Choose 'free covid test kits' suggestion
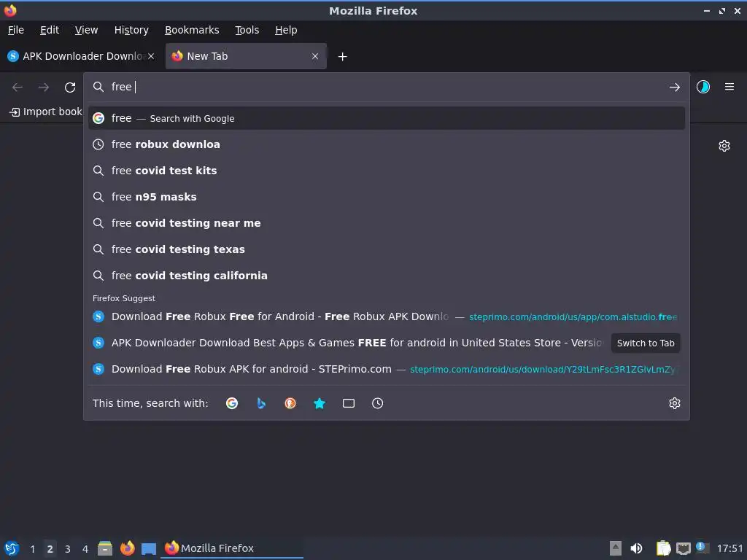This screenshot has width=747, height=560. click(x=387, y=171)
